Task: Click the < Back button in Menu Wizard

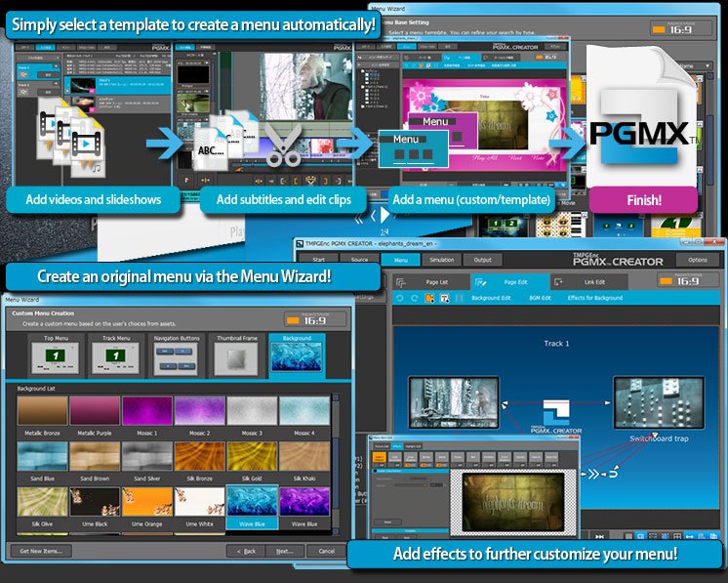Action: coord(246,551)
